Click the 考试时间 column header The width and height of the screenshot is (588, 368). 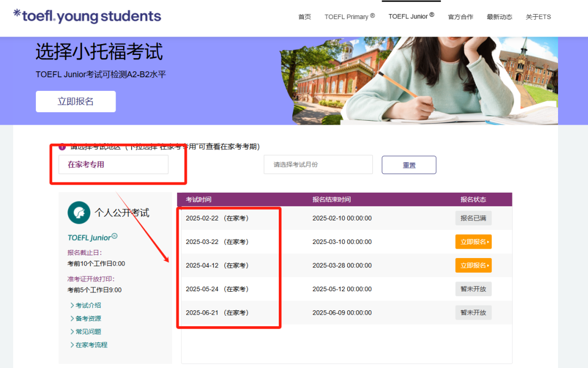coord(199,200)
